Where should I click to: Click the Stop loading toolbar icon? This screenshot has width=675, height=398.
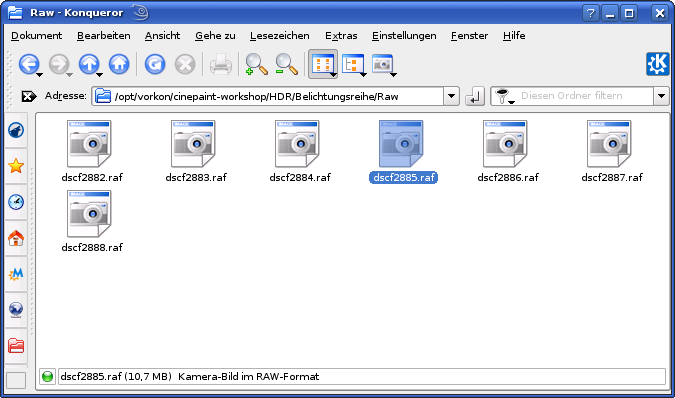click(185, 65)
